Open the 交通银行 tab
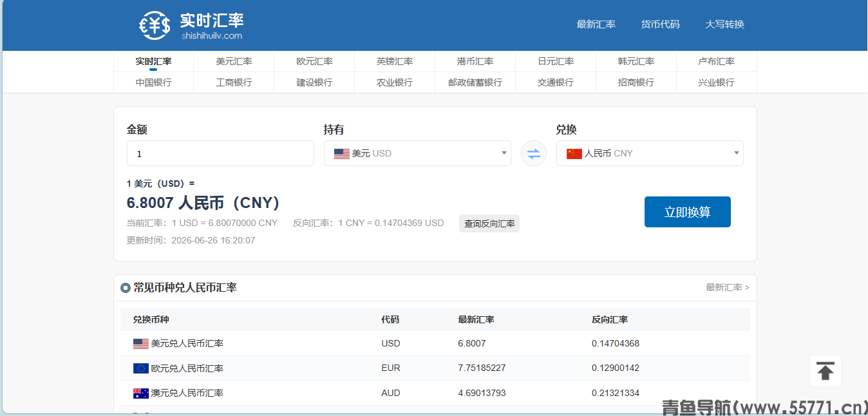 556,82
